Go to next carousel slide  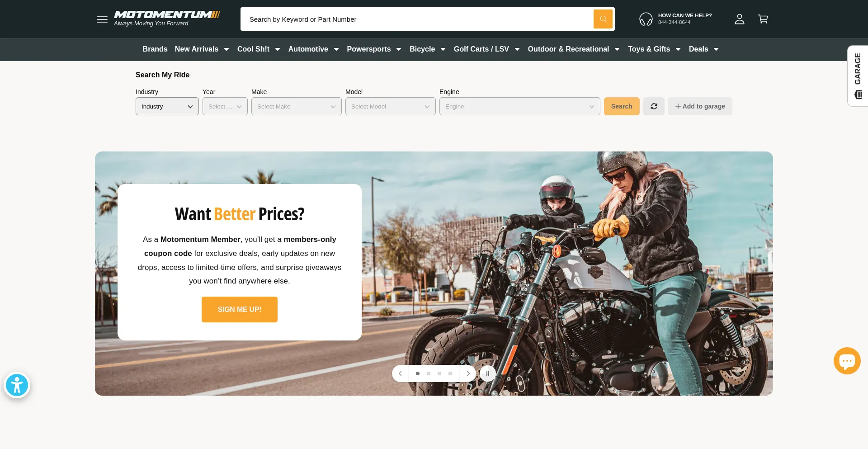(468, 373)
